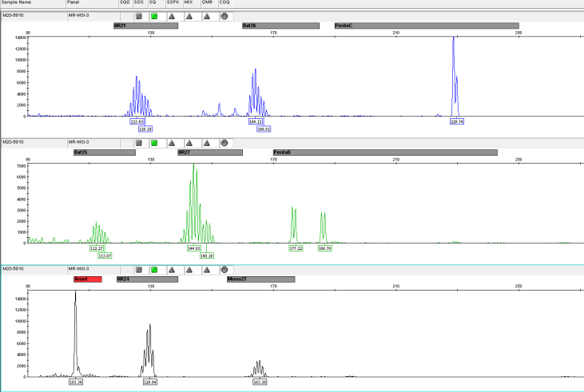Select the NR27 marker bar
584x392 pixels.
(x=209, y=152)
